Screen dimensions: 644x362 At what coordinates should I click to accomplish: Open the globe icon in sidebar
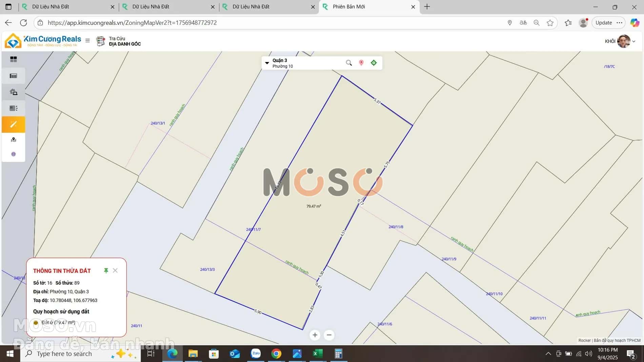14,154
